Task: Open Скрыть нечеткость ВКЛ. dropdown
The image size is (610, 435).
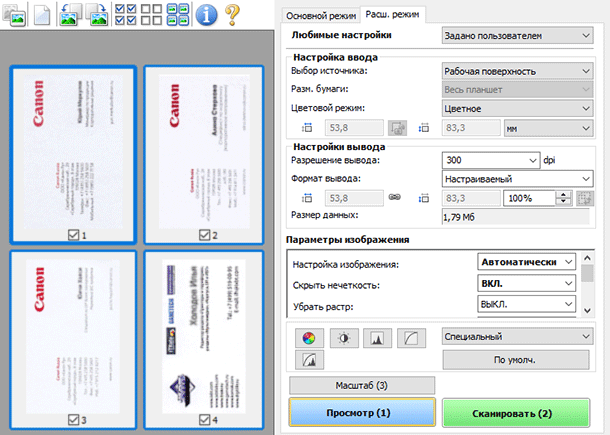Action: 526,283
